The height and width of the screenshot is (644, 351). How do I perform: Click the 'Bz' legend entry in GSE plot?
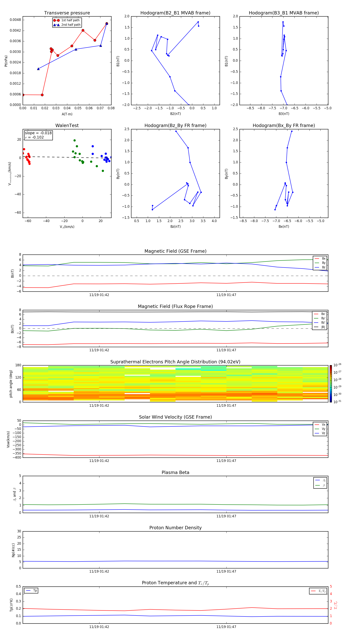tap(320, 267)
